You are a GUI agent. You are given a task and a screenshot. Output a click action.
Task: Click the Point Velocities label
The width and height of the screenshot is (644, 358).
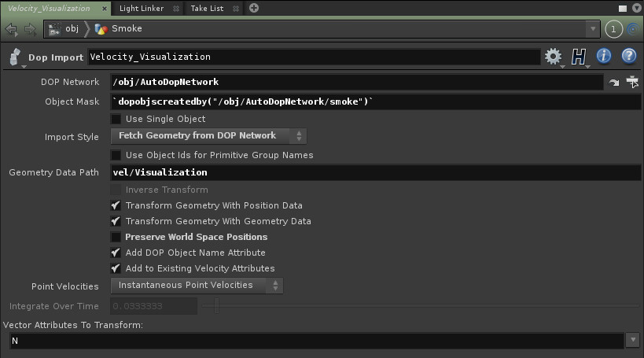point(65,286)
